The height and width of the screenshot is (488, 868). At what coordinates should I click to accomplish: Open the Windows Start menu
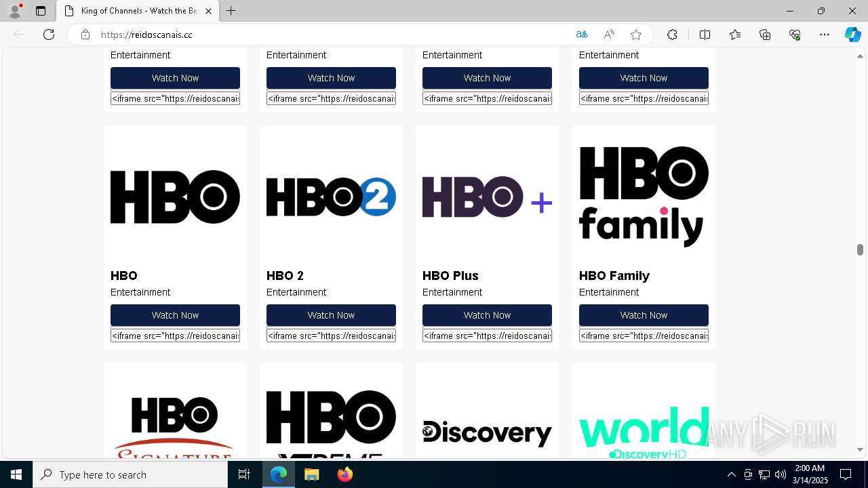click(16, 474)
